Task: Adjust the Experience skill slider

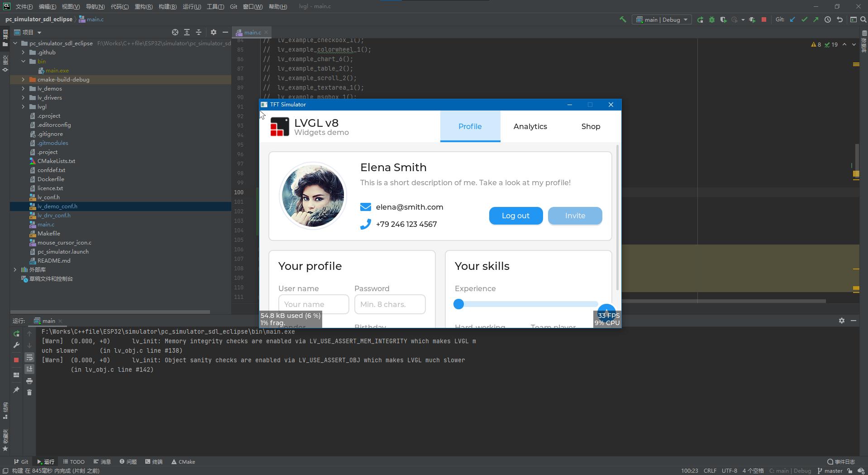Action: pyautogui.click(x=458, y=304)
